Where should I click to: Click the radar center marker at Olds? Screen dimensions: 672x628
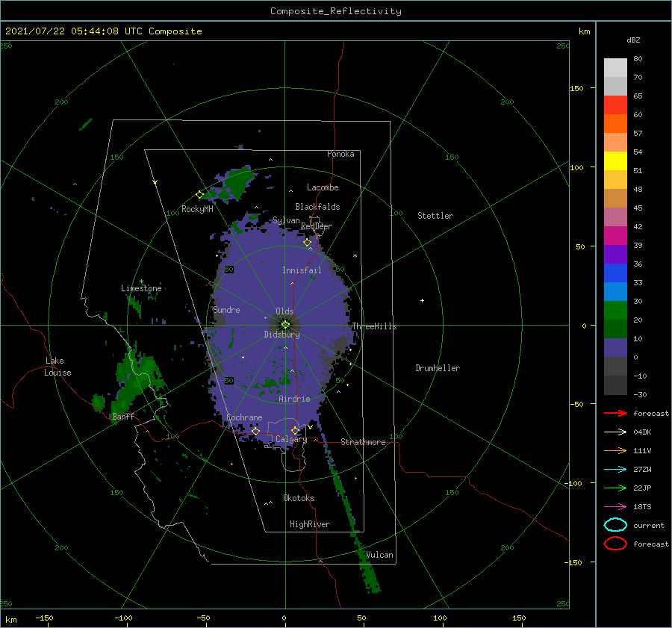tap(285, 325)
